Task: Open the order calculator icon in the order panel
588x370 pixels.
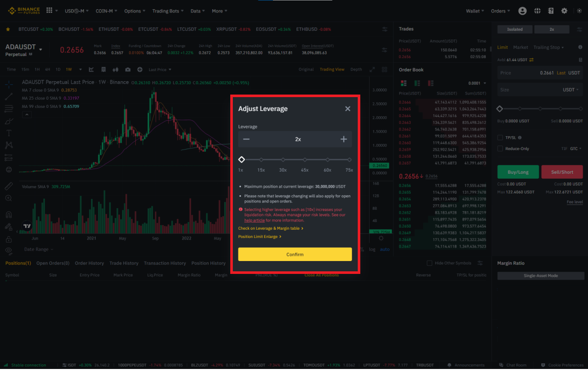Action: tap(580, 60)
